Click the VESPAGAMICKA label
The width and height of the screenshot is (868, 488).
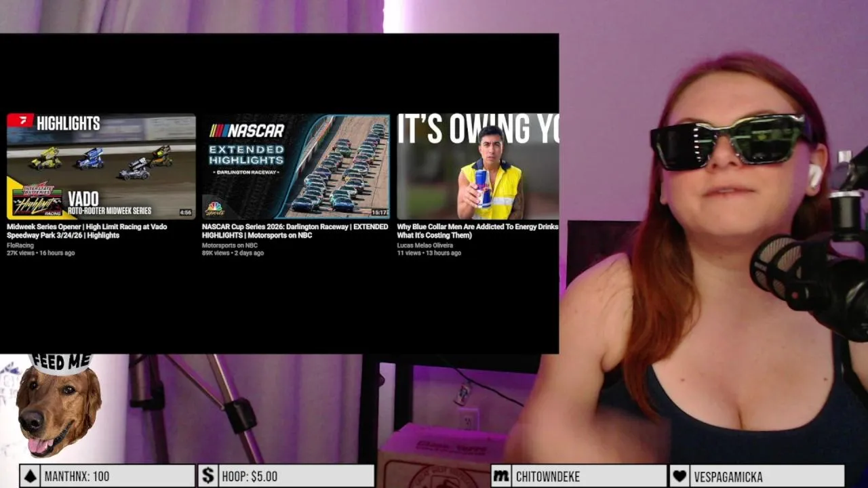tap(728, 476)
